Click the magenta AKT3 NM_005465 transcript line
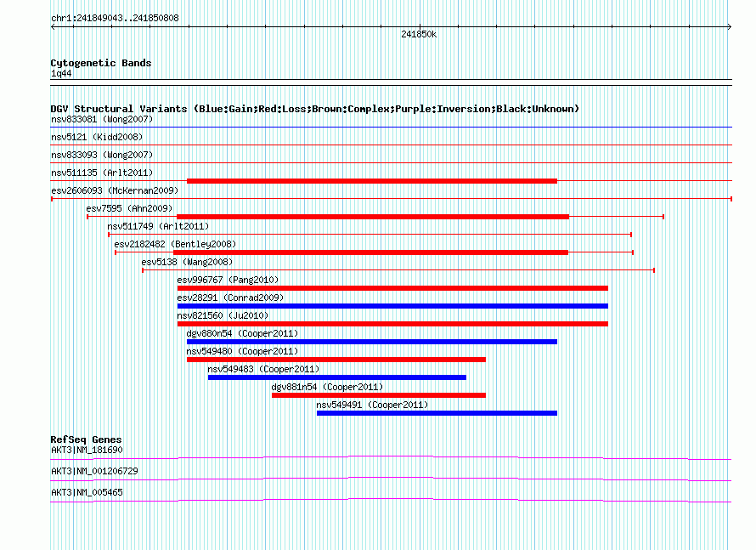This screenshot has width=756, height=550. pos(391,499)
